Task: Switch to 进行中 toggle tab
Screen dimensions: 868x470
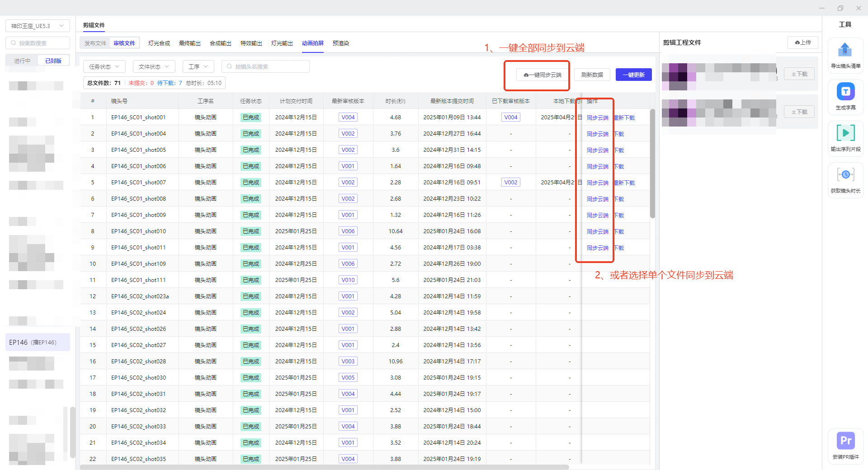Action: (22, 61)
